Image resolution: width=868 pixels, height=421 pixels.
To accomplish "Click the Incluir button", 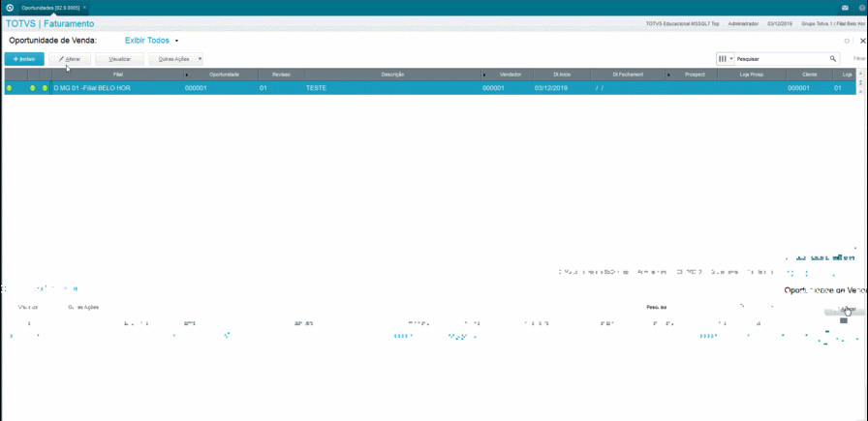I will point(24,59).
